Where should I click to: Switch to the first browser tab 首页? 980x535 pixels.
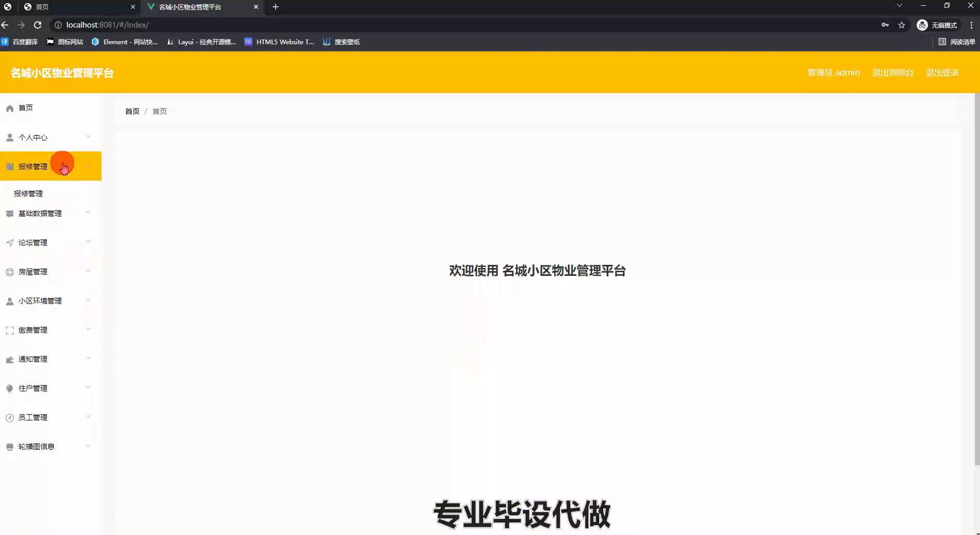[77, 7]
